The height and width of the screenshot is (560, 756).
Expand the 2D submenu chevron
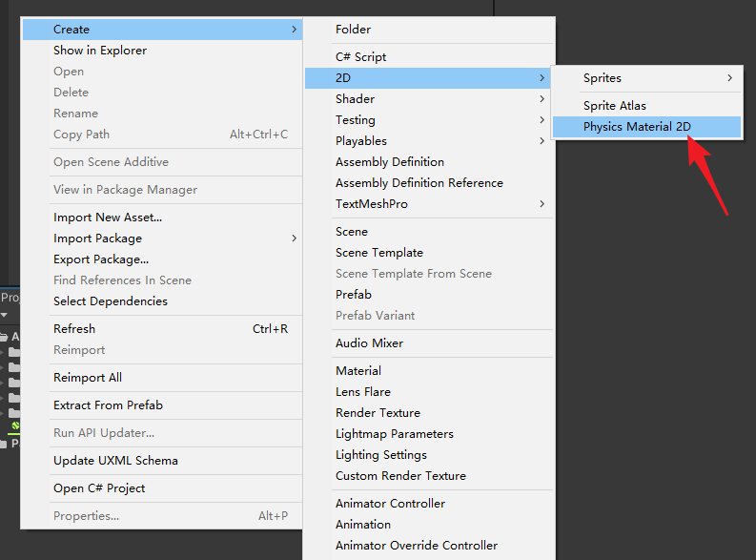pyautogui.click(x=541, y=77)
